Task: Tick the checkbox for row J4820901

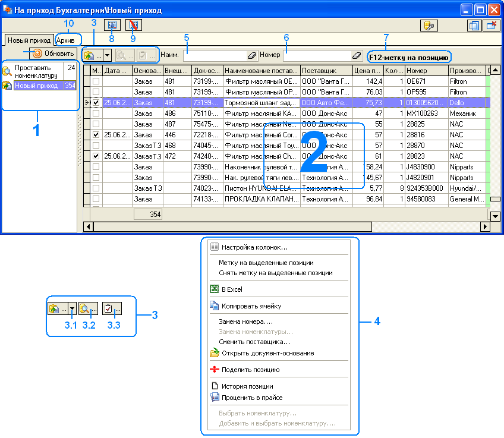Action: pos(96,177)
